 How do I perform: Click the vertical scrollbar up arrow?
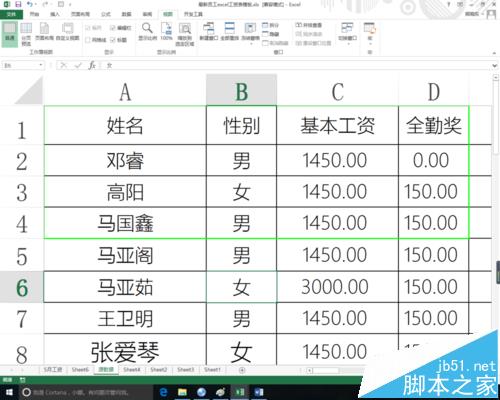[496, 78]
